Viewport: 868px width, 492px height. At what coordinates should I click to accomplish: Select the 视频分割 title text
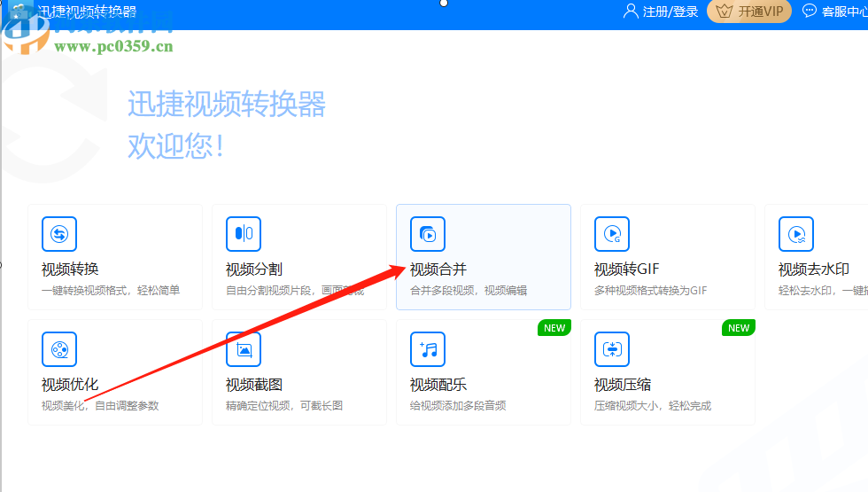254,269
